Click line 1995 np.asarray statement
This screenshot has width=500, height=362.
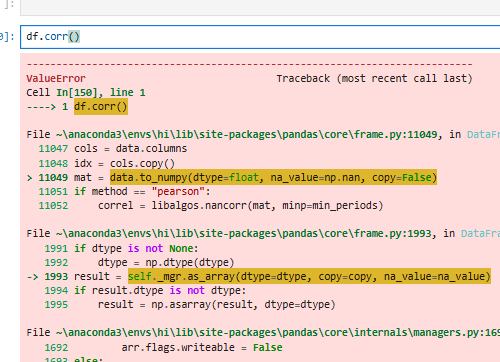[190, 305]
